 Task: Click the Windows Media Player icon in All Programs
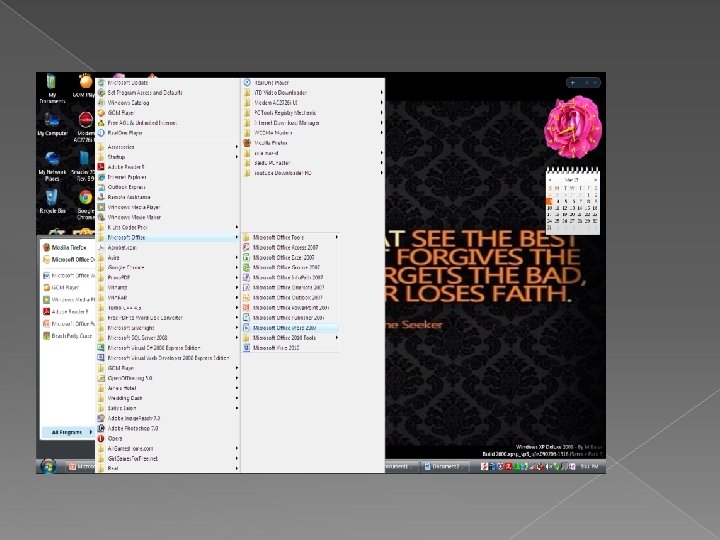[101, 207]
